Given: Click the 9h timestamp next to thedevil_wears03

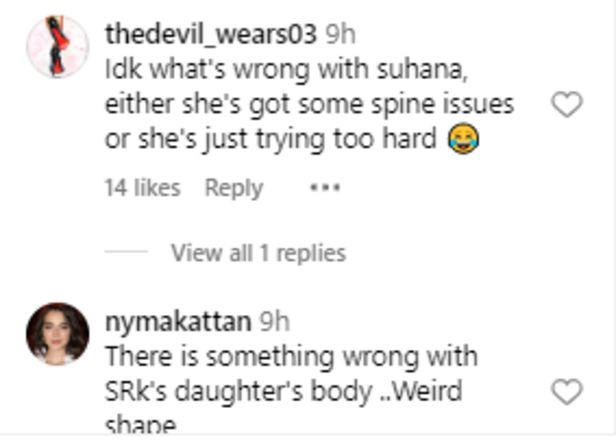Looking at the screenshot, I should (x=340, y=34).
